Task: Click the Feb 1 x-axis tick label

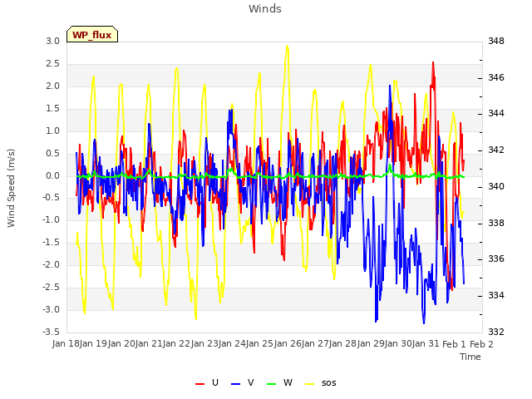Action: 454,344
